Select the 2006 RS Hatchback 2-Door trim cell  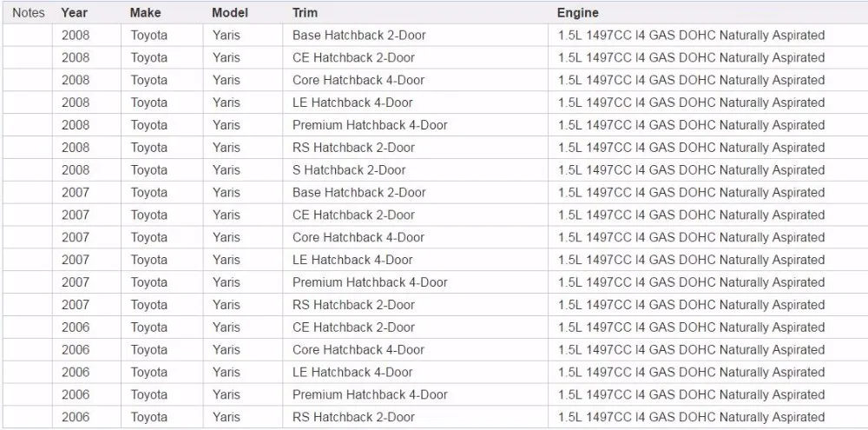coord(415,417)
